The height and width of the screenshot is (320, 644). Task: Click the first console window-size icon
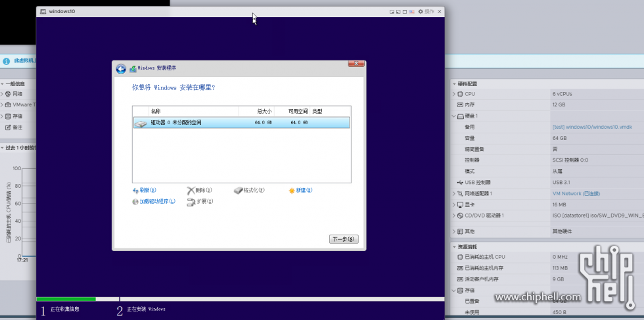(392, 12)
